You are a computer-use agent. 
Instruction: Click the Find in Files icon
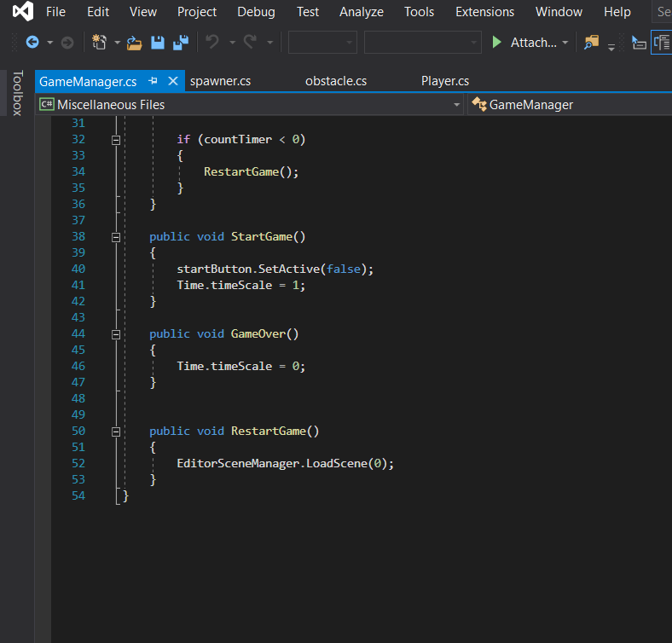point(591,43)
